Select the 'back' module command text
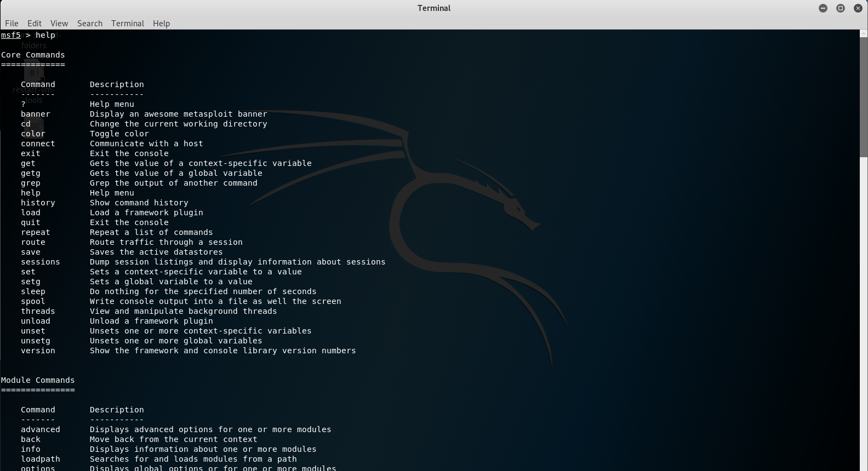868x471 pixels. pos(31,439)
